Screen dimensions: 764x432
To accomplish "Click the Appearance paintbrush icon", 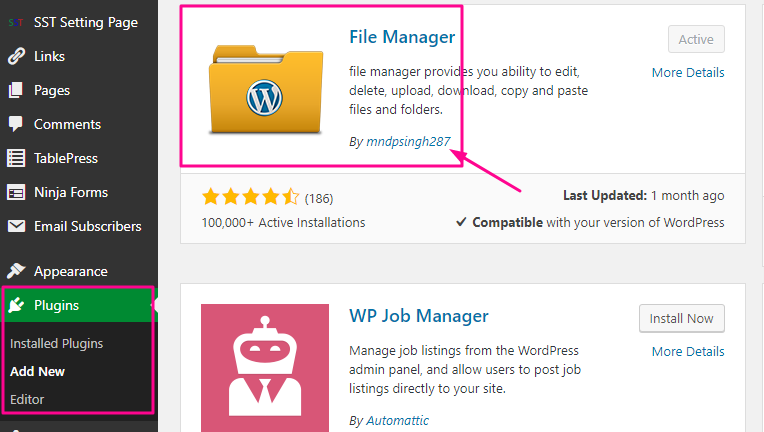I will (x=16, y=271).
